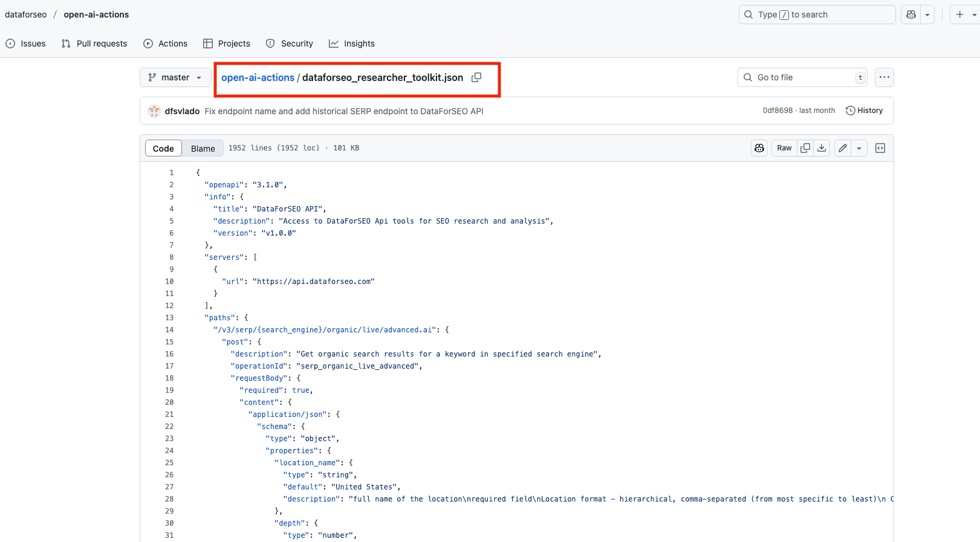This screenshot has width=980, height=542.
Task: Click the '1952 lines (1952 loc) · 101 KB' text
Action: [294, 148]
